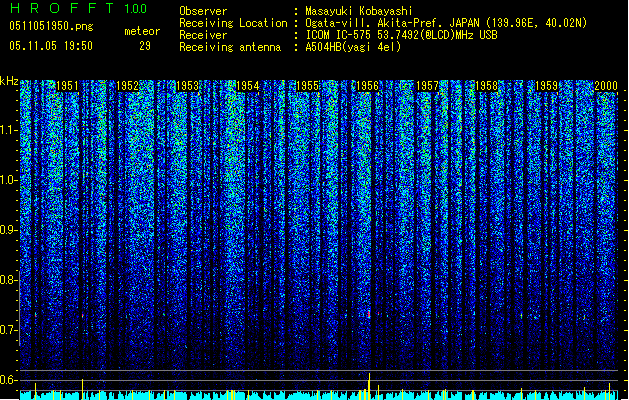Click the 0.6 kHz axis label

tap(8, 380)
